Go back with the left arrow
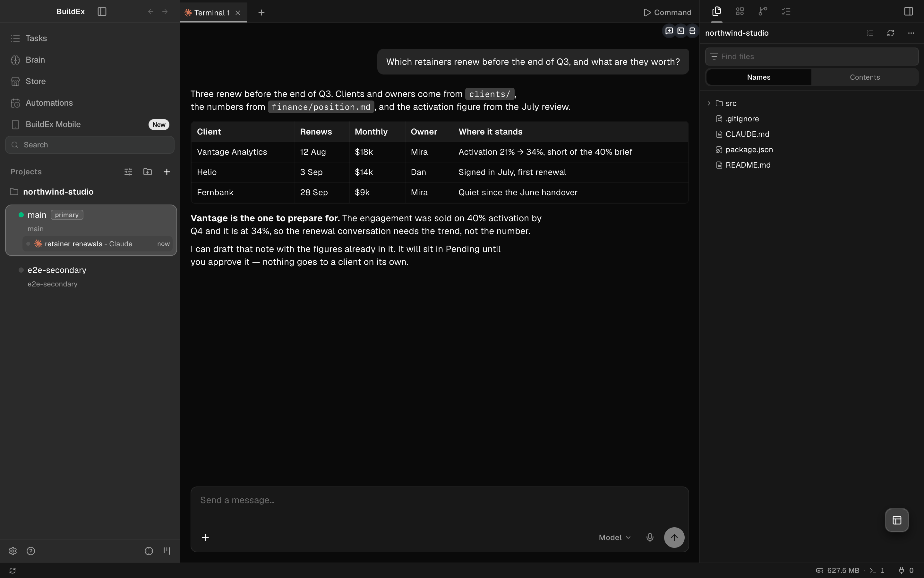 (151, 12)
